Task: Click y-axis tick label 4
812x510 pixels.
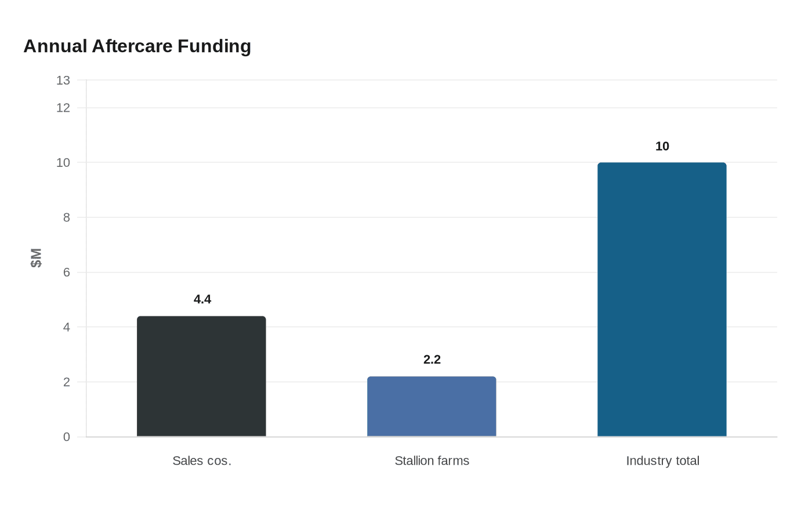Action: pyautogui.click(x=67, y=327)
